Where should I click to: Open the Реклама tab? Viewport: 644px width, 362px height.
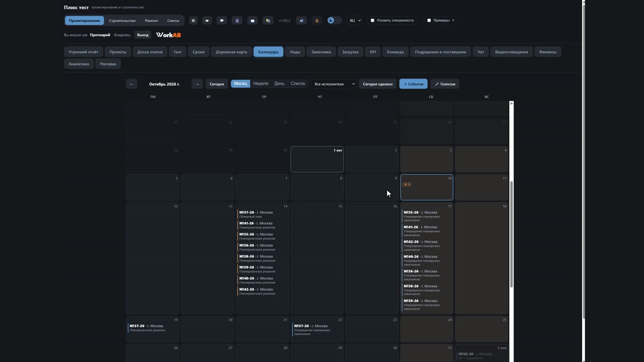(x=108, y=64)
